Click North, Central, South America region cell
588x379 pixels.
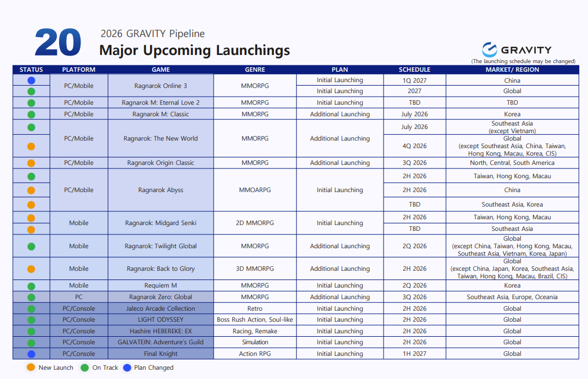tap(512, 163)
